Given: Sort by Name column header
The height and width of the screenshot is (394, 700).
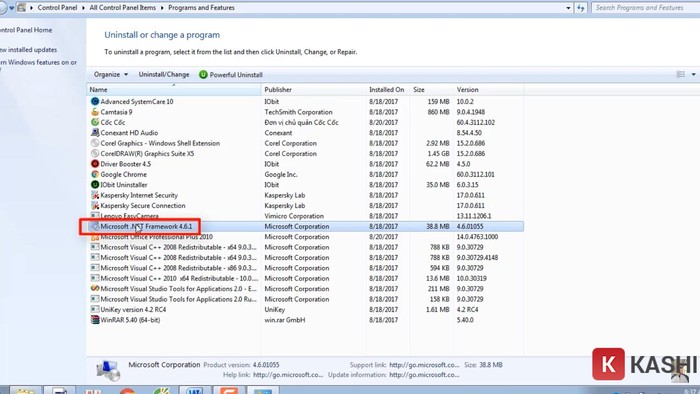Looking at the screenshot, I should pyautogui.click(x=174, y=90).
